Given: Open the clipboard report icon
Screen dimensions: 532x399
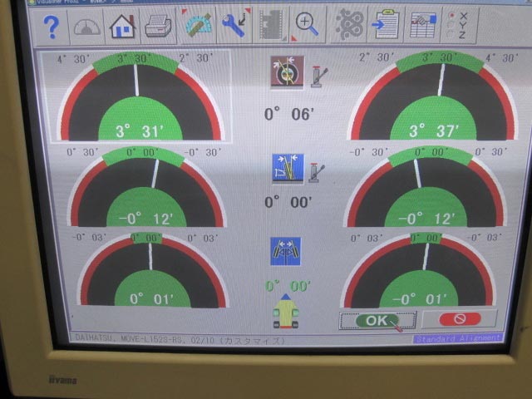Looking at the screenshot, I should pyautogui.click(x=386, y=25).
